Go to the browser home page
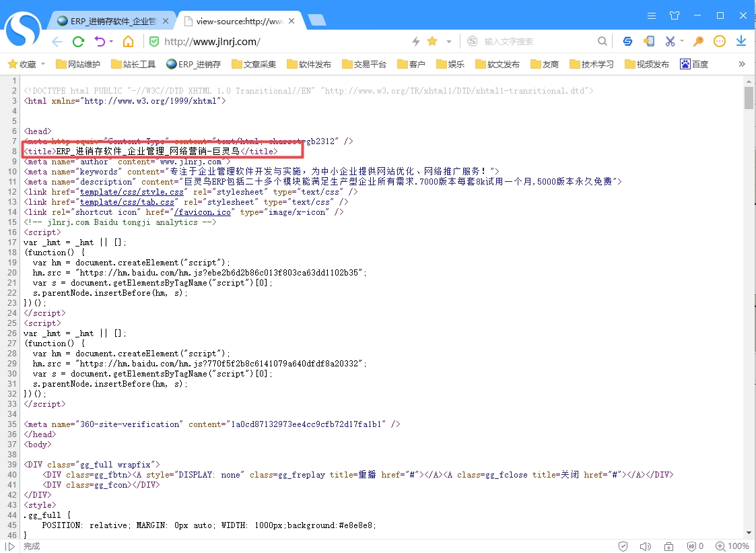Viewport: 756px width, 553px height. (x=128, y=42)
